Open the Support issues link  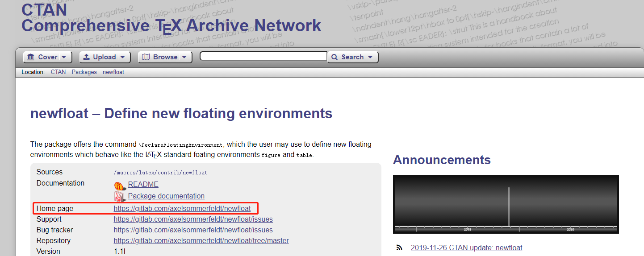pos(193,219)
